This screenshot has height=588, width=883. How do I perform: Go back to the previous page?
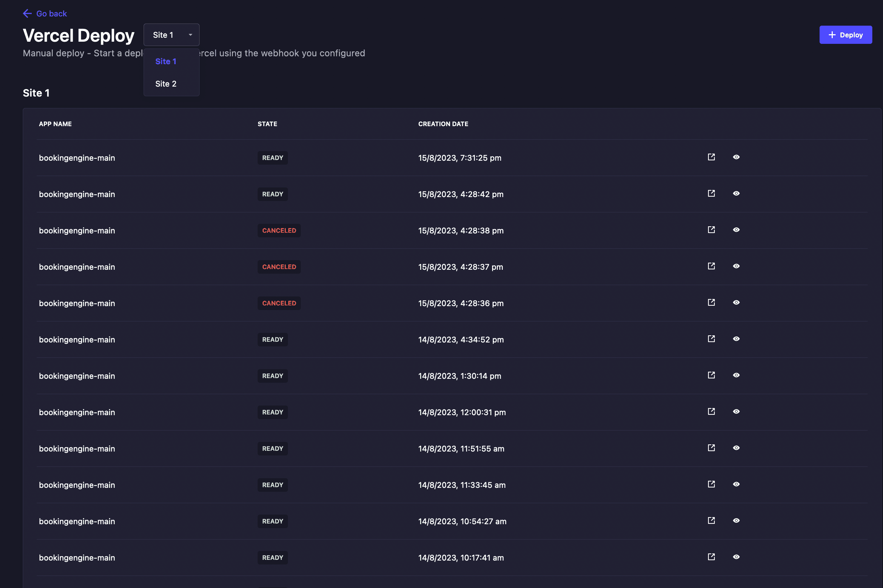(45, 14)
